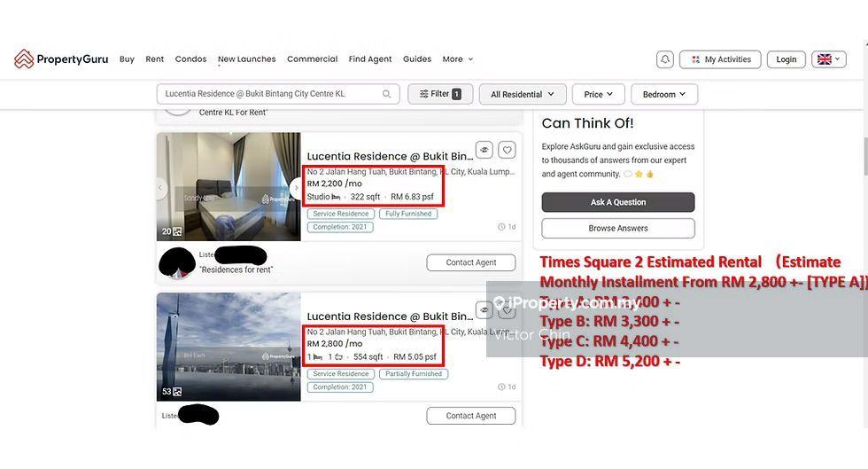Image resolution: width=868 pixels, height=469 pixels.
Task: Click the Ask A Question button
Action: click(618, 202)
